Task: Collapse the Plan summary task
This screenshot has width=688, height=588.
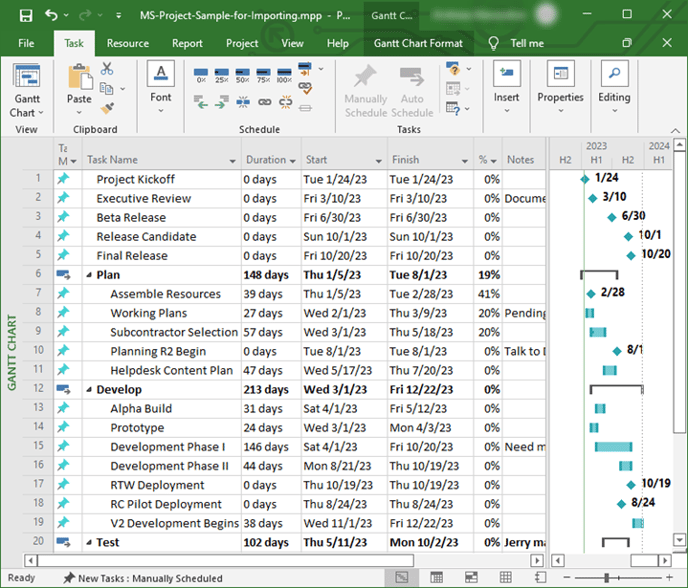Action: pyautogui.click(x=89, y=275)
